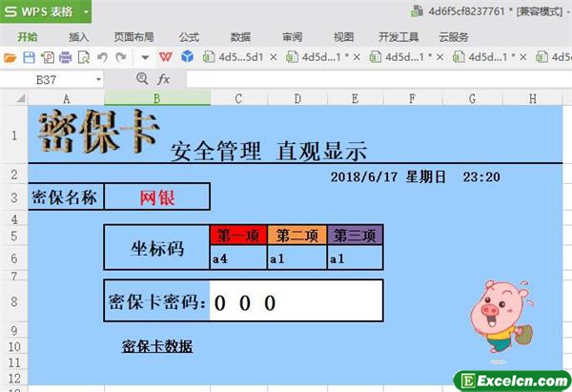The width and height of the screenshot is (572, 392).
Task: Select column F header
Action: [x=413, y=98]
